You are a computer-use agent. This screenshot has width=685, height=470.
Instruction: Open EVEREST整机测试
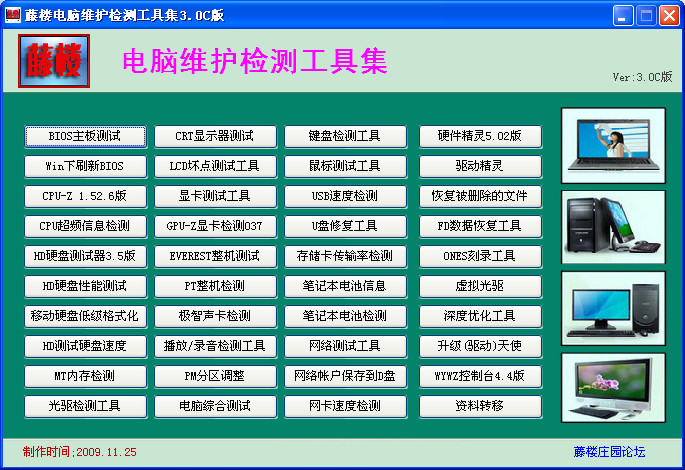214,256
